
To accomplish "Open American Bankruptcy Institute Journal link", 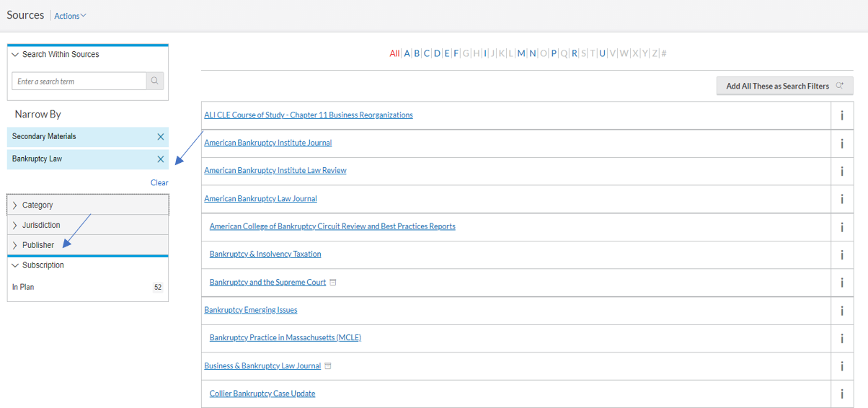I will point(268,143).
